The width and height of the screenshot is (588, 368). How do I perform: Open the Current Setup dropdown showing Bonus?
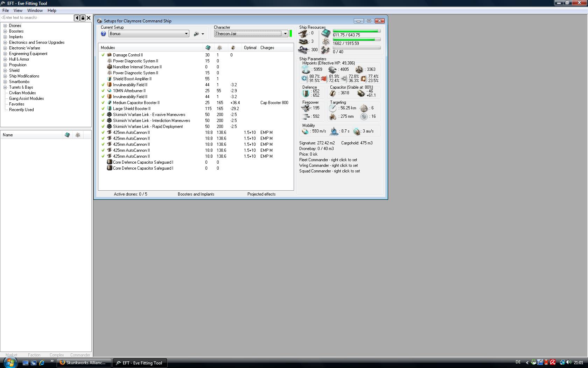pyautogui.click(x=149, y=34)
